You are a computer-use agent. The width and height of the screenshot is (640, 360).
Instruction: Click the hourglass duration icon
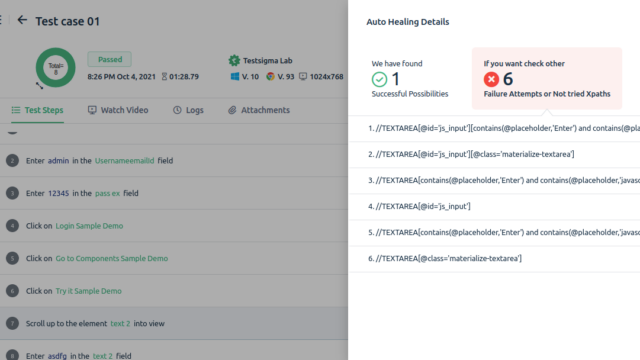click(x=164, y=76)
